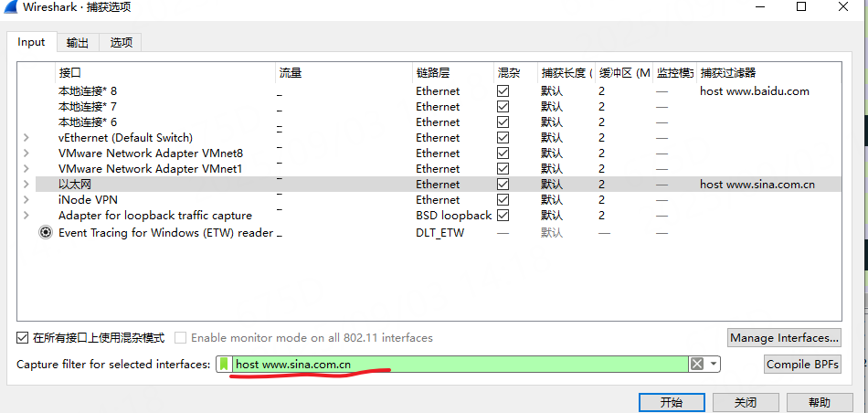
Task: Click the BSD loopback link-layer cell
Action: (454, 215)
